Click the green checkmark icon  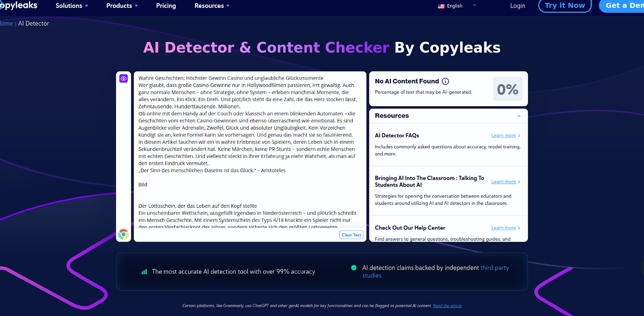354,268
